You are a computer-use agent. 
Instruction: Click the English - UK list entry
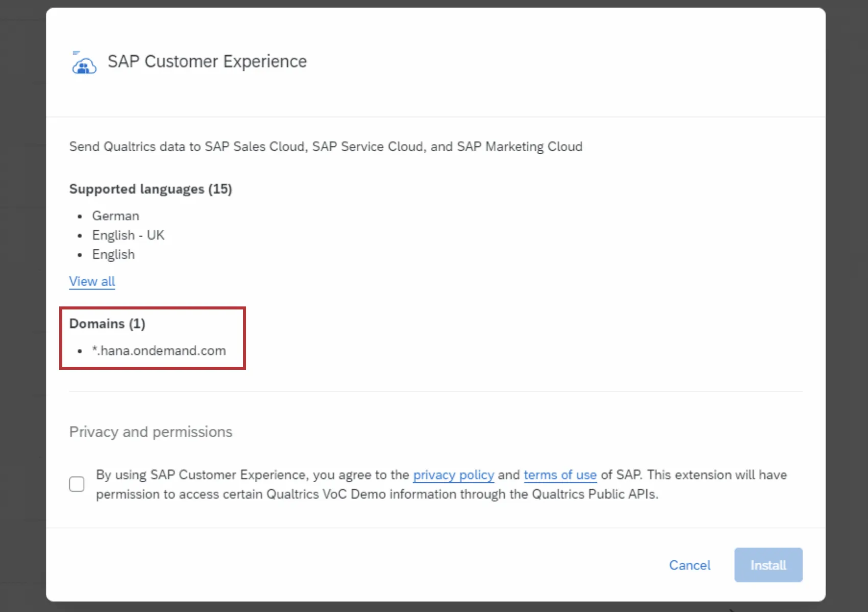pos(128,235)
